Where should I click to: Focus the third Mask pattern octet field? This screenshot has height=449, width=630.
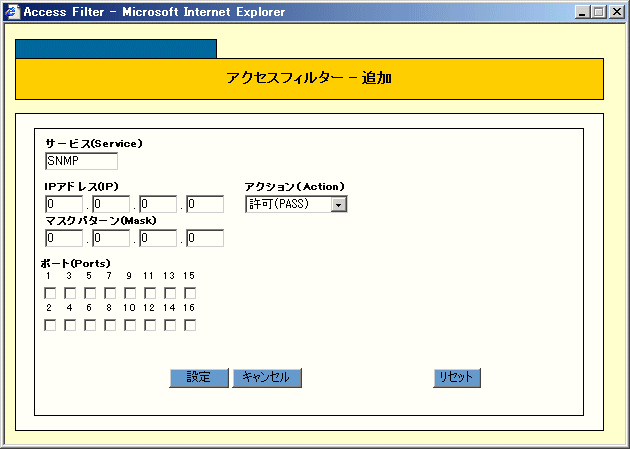point(158,238)
